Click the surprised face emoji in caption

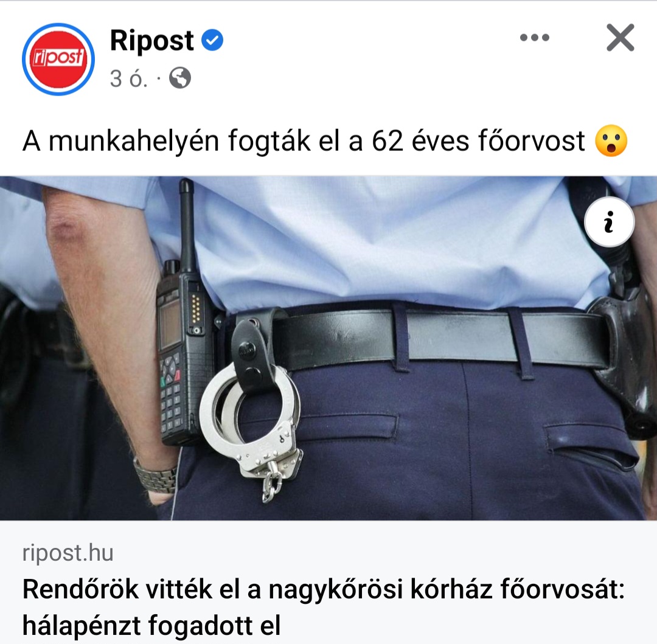click(611, 140)
